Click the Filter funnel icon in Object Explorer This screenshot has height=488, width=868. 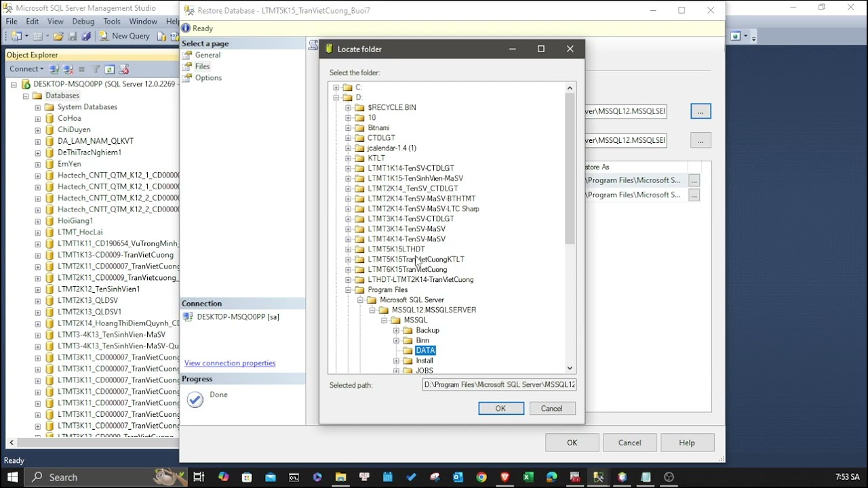96,69
